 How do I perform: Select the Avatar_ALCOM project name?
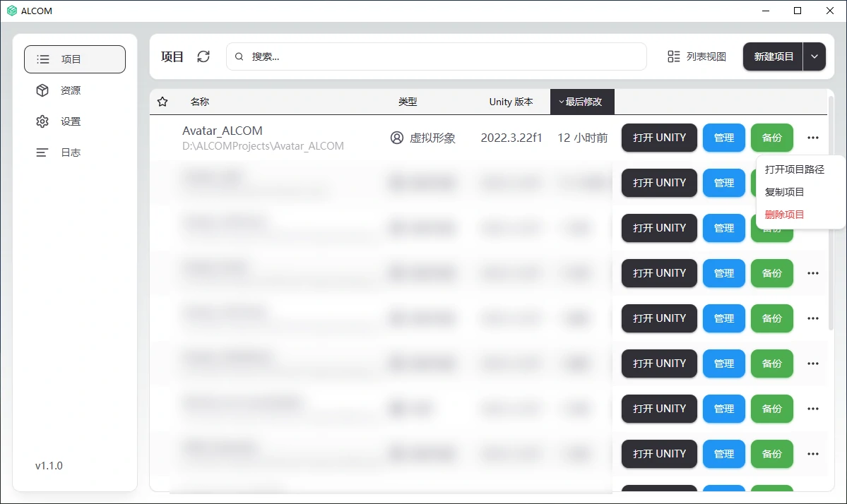click(x=223, y=131)
